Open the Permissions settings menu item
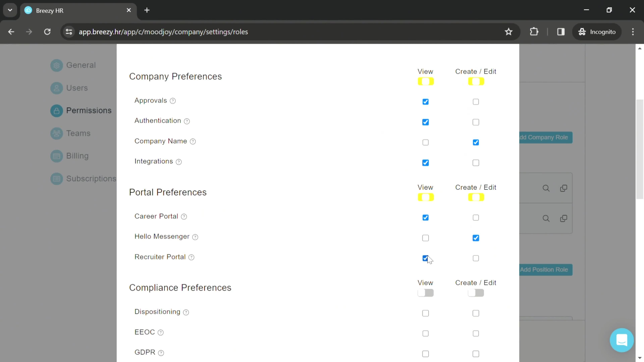 click(88, 110)
